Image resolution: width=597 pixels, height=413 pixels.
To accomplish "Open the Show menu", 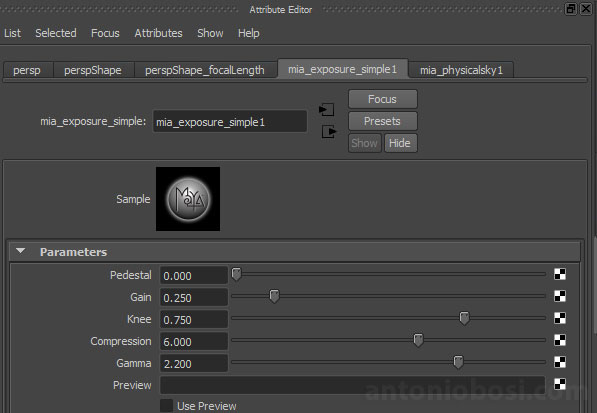I will [x=210, y=33].
